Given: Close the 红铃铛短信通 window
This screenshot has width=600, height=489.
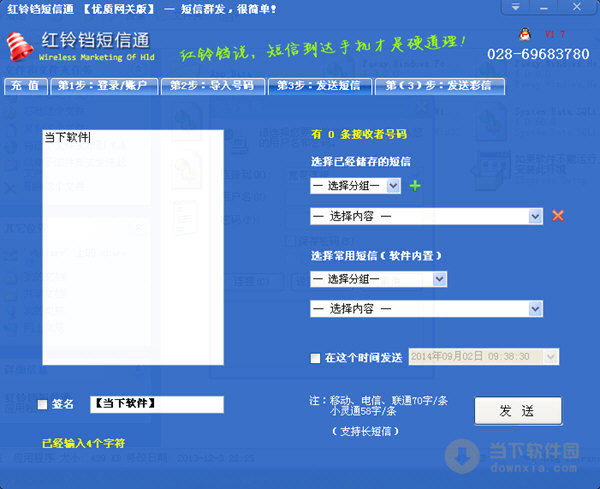Looking at the screenshot, I should tap(577, 7).
